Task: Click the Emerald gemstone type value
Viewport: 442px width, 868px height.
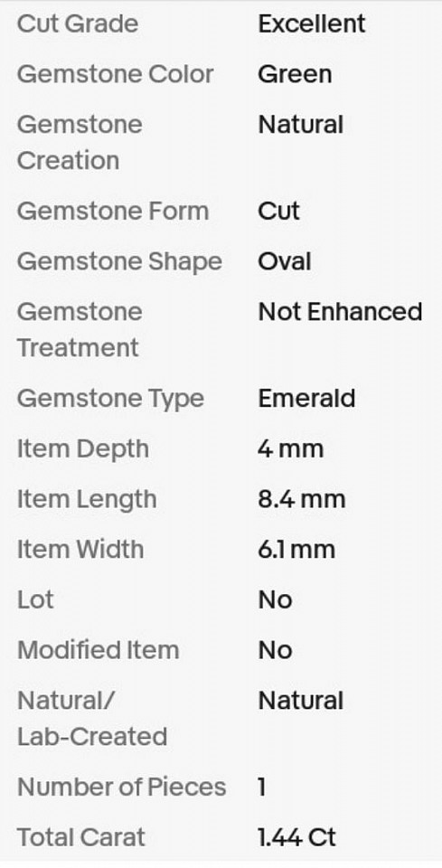Action: click(x=306, y=398)
